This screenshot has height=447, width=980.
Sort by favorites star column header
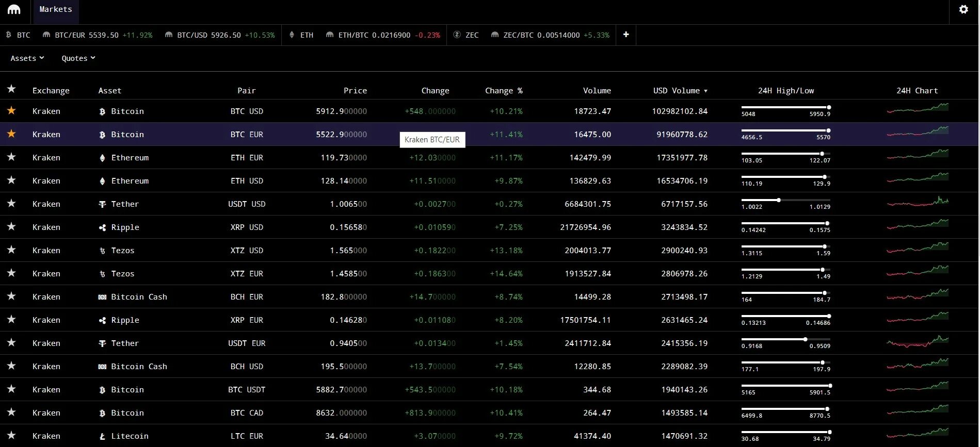[x=11, y=89]
